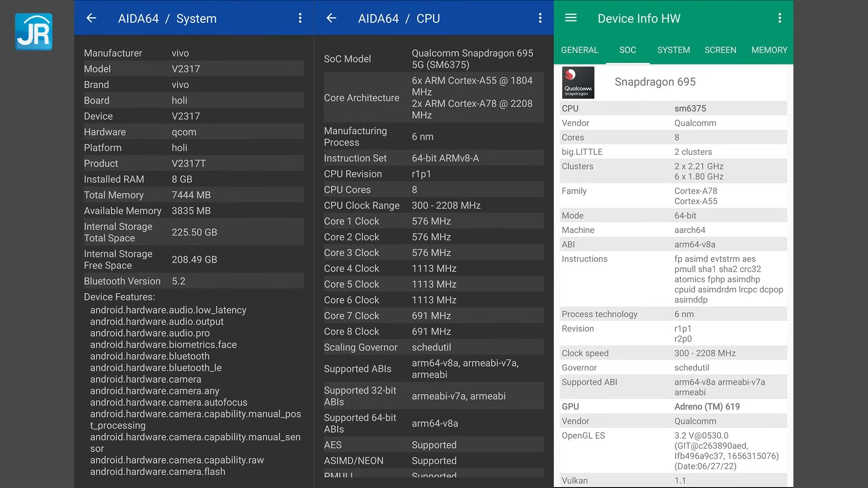Switch to the SCREEN tab
The image size is (868, 488).
pos(720,50)
